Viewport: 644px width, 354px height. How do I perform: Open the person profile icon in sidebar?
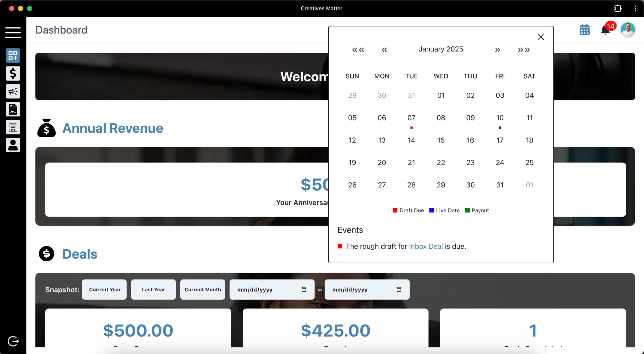point(13,145)
